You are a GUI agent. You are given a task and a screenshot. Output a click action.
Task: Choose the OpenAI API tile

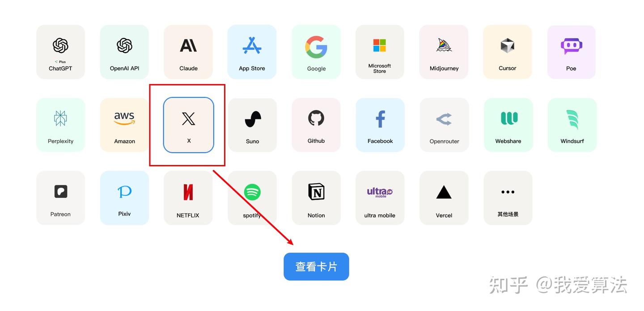(x=124, y=52)
